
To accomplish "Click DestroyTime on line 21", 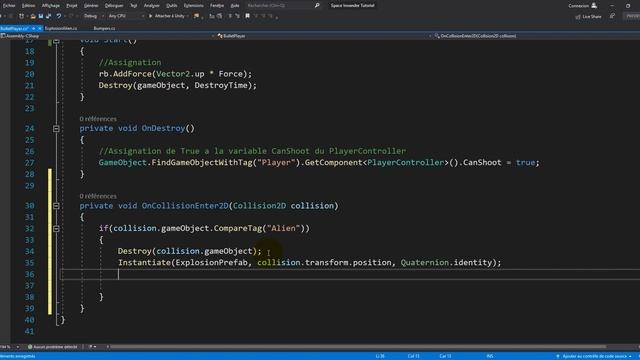I will tap(221, 85).
